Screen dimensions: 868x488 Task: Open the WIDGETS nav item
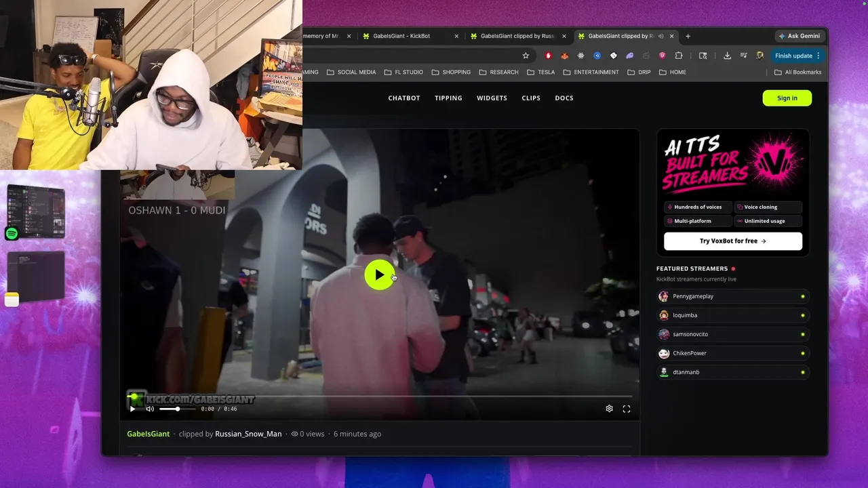(492, 98)
